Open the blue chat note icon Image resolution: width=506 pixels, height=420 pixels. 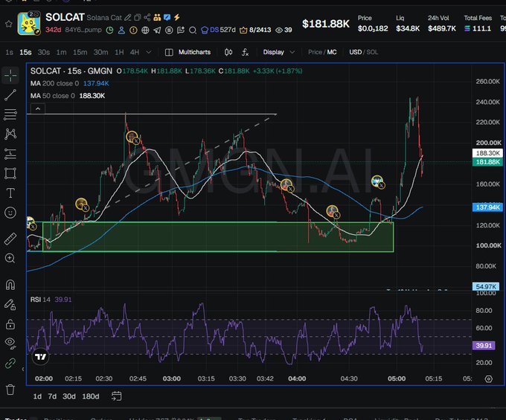click(x=167, y=17)
